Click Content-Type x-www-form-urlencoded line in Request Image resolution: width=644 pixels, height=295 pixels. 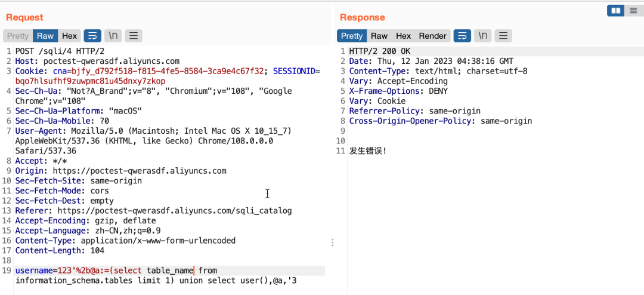125,240
